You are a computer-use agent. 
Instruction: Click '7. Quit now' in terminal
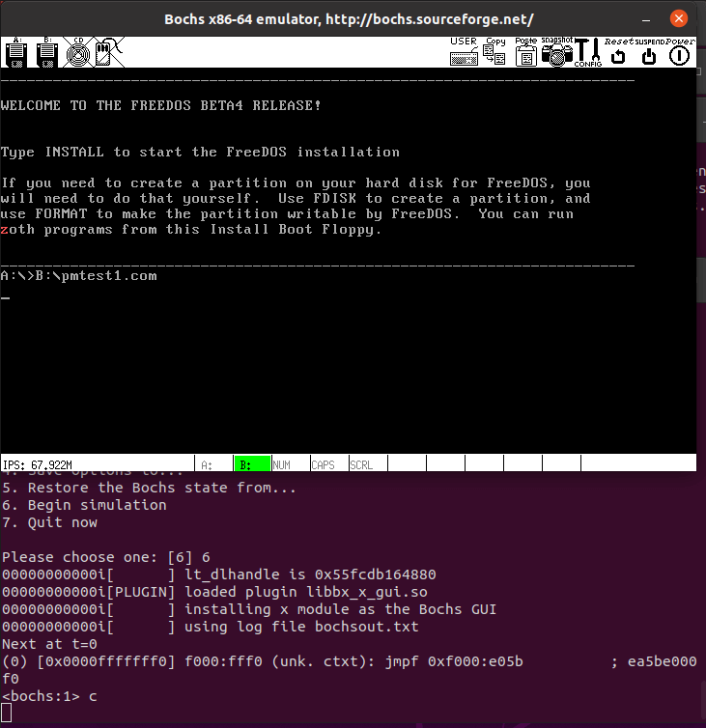tap(49, 522)
